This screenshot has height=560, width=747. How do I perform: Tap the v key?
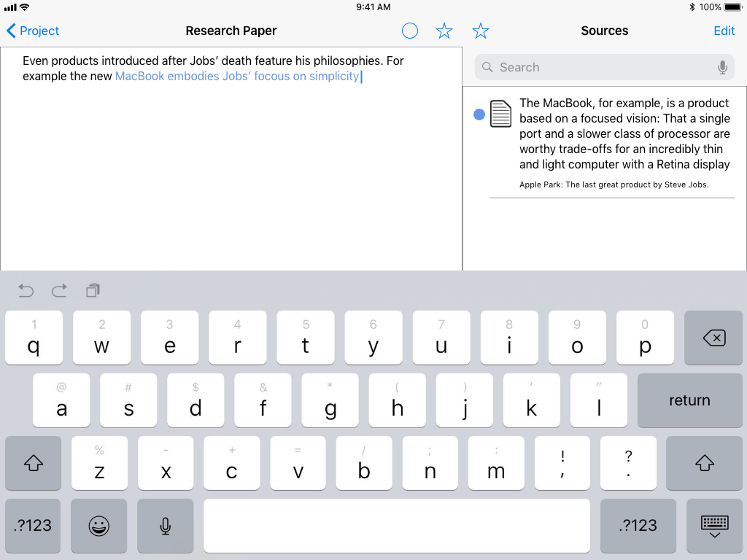tap(298, 463)
